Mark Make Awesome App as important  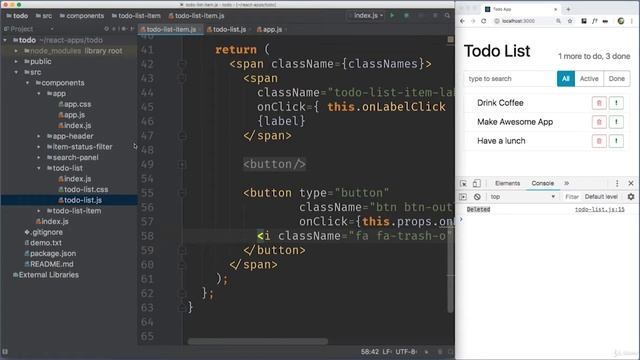[616, 122]
